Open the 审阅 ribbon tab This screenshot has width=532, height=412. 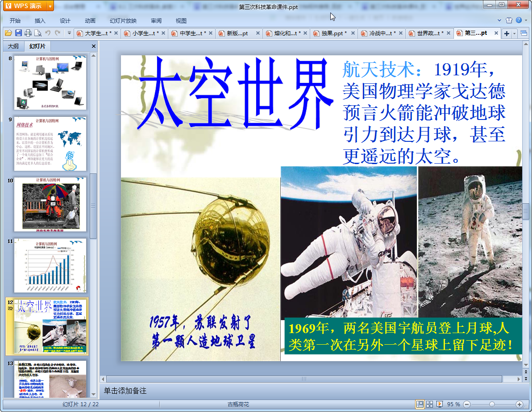pos(156,21)
